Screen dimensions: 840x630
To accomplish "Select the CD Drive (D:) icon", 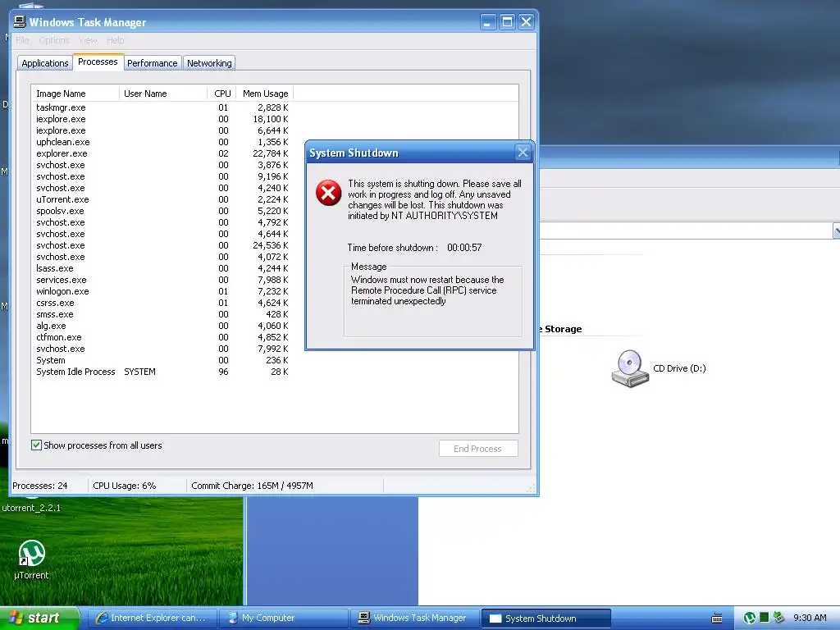I will point(631,368).
